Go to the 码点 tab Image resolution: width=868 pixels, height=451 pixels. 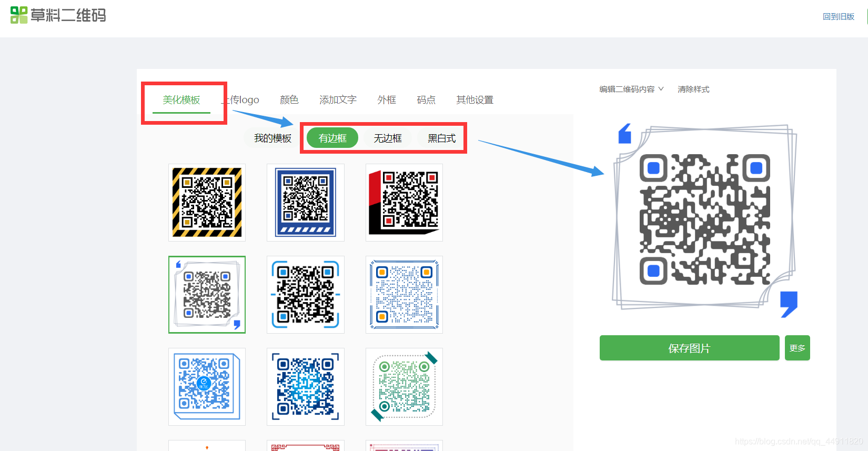click(x=426, y=100)
